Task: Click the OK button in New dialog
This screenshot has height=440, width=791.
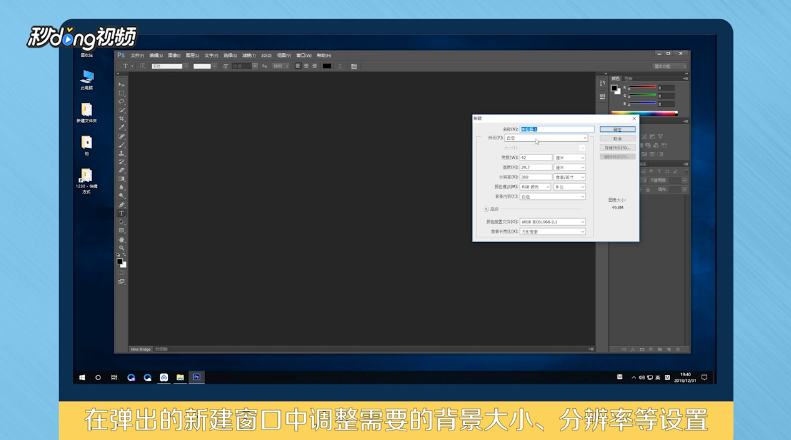Action: pyautogui.click(x=617, y=129)
